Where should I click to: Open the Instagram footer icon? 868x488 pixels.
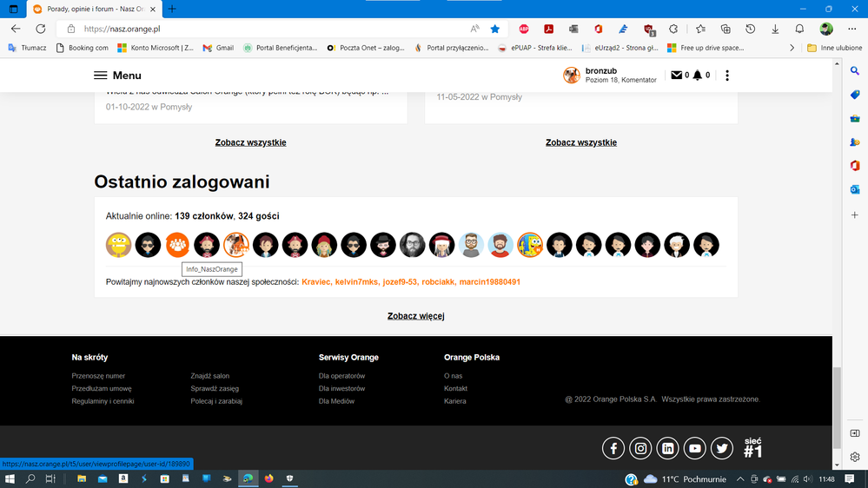pyautogui.click(x=640, y=448)
